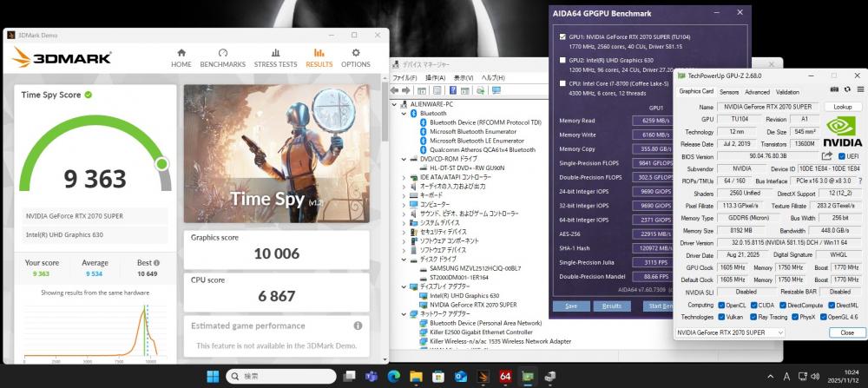
Task: Toggle the CUDA checkbox in GPU-Z
Action: click(x=753, y=305)
